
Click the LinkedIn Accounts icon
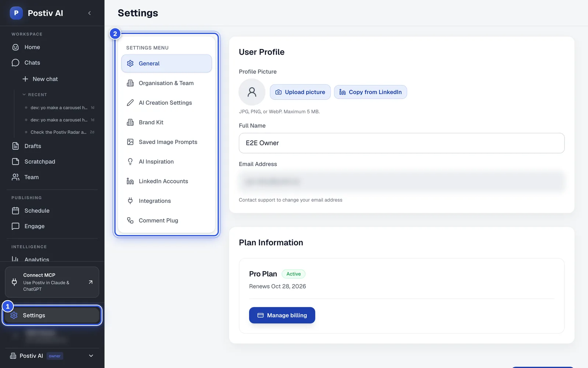coord(130,181)
